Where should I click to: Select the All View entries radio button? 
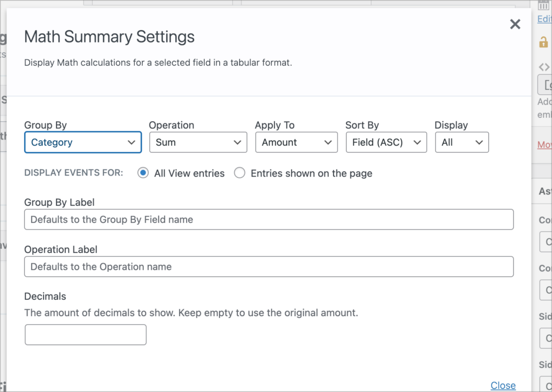click(x=142, y=173)
